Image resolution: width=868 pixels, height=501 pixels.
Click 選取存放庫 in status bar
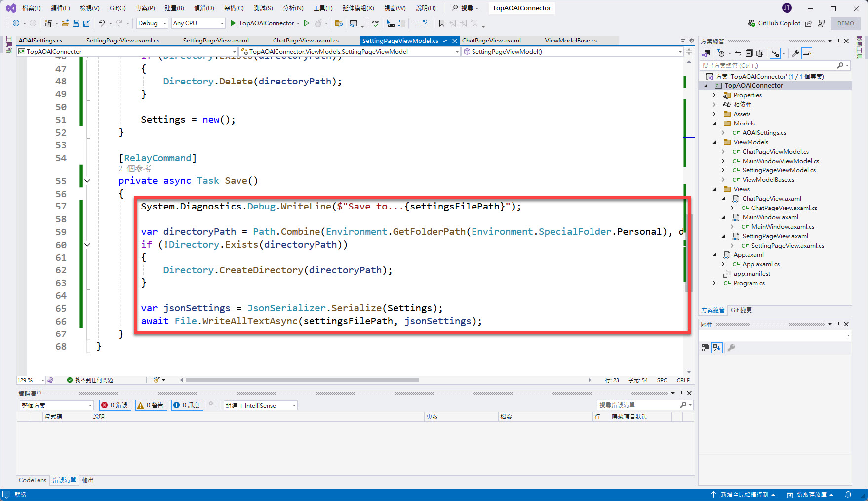pos(810,495)
